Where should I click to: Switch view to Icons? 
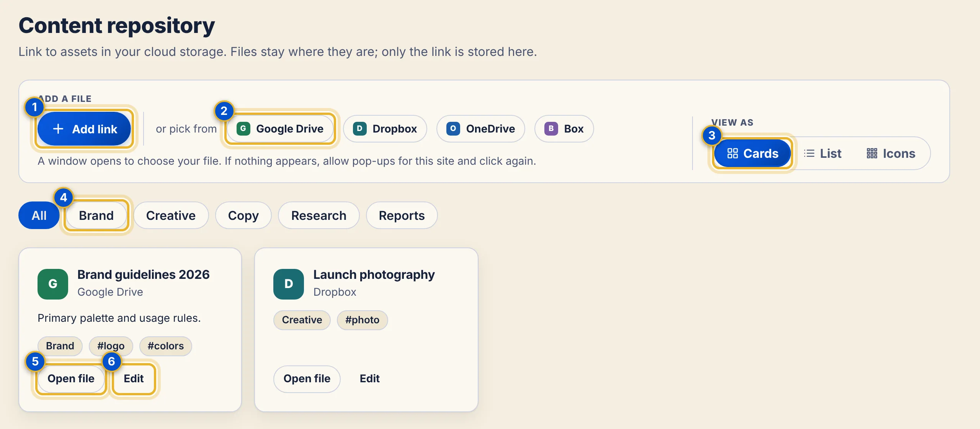click(x=891, y=153)
